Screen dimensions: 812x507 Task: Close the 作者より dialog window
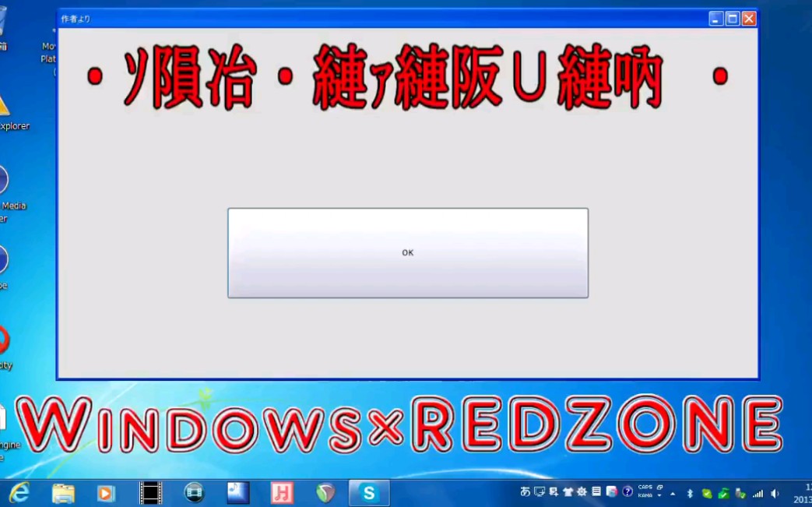(x=749, y=19)
